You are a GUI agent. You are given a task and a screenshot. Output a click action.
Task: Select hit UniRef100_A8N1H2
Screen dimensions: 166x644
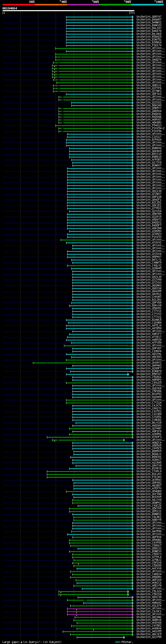(149, 603)
